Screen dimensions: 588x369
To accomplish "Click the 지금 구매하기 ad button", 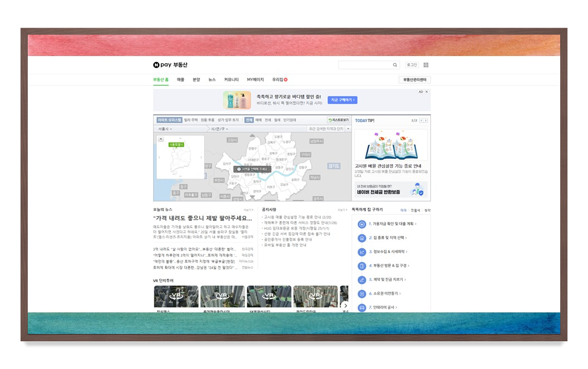I will [x=342, y=100].
